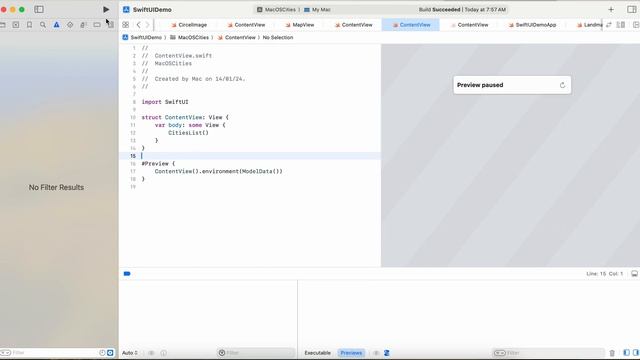Add an editor on the right

point(636,25)
